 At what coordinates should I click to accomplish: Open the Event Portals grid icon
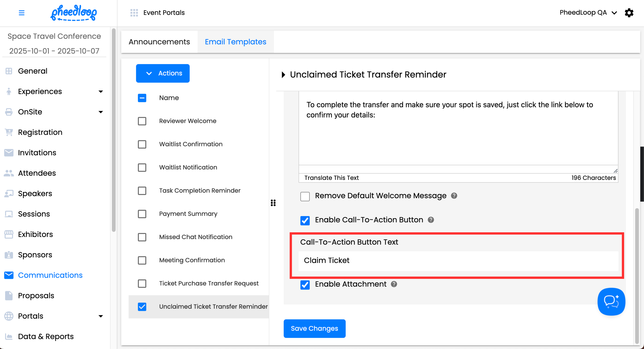coord(134,13)
